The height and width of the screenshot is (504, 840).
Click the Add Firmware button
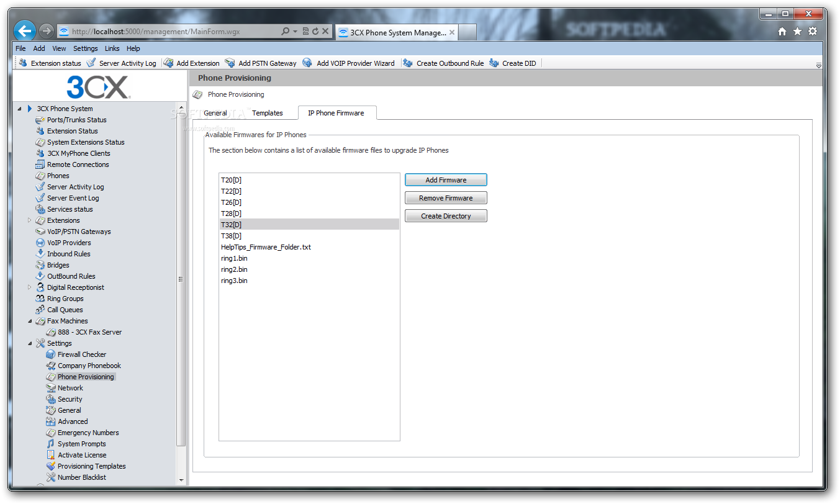pyautogui.click(x=446, y=180)
